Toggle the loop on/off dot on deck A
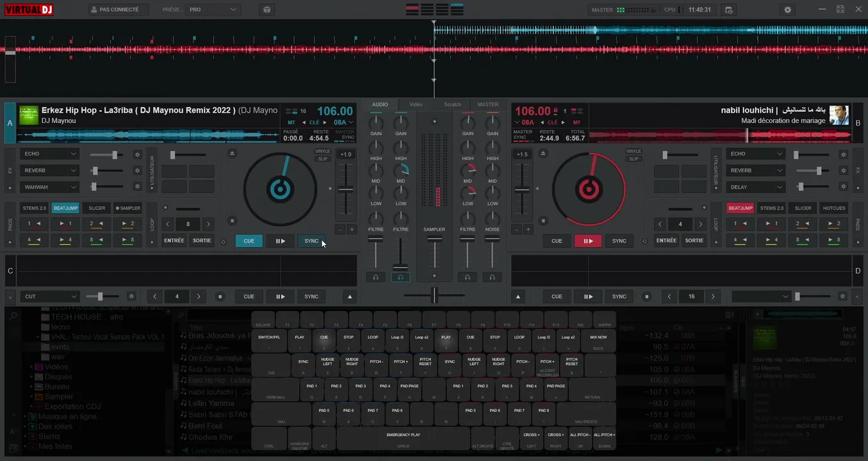868x461 pixels. [x=165, y=207]
